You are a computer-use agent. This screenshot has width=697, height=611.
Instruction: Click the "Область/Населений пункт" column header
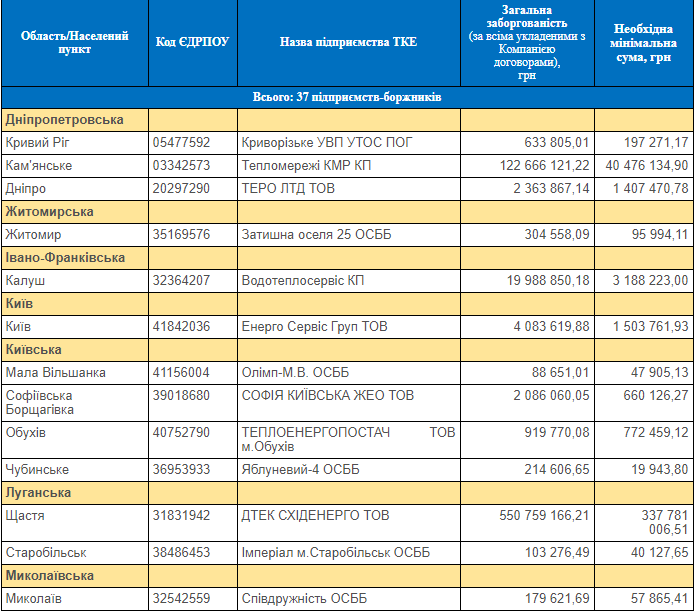75,42
